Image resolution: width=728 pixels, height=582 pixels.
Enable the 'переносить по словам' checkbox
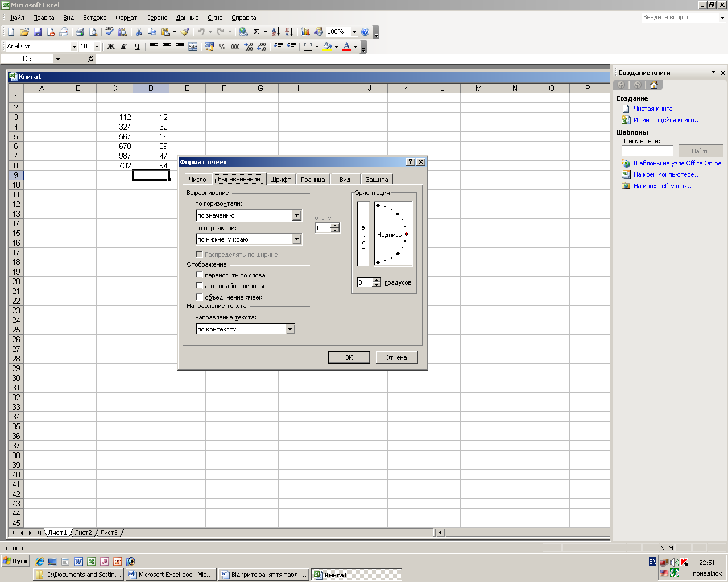[199, 275]
